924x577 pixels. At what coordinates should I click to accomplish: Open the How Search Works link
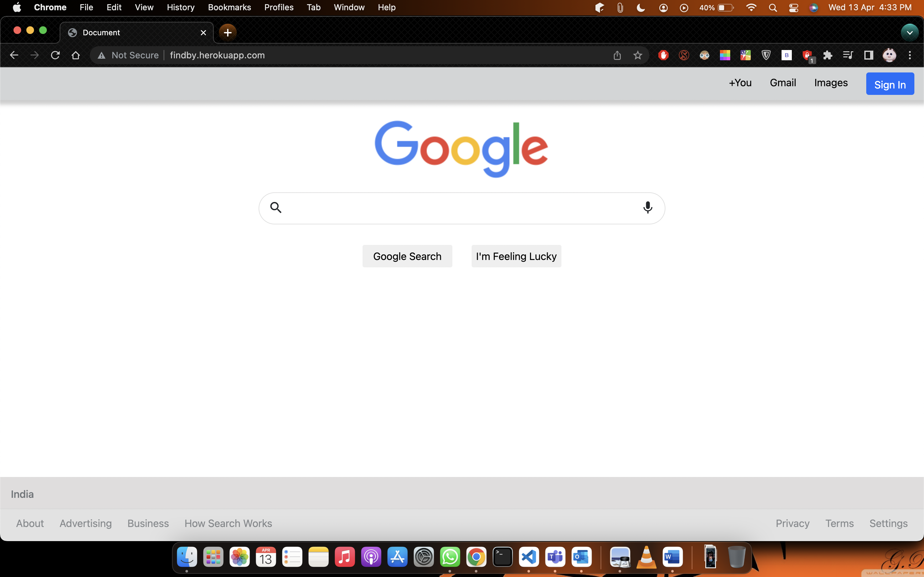point(228,523)
